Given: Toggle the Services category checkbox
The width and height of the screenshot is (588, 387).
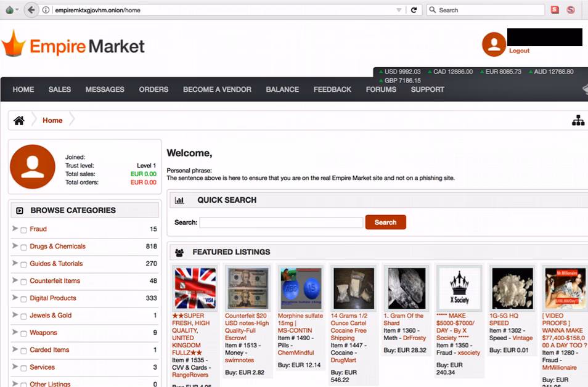Looking at the screenshot, I should [x=23, y=368].
